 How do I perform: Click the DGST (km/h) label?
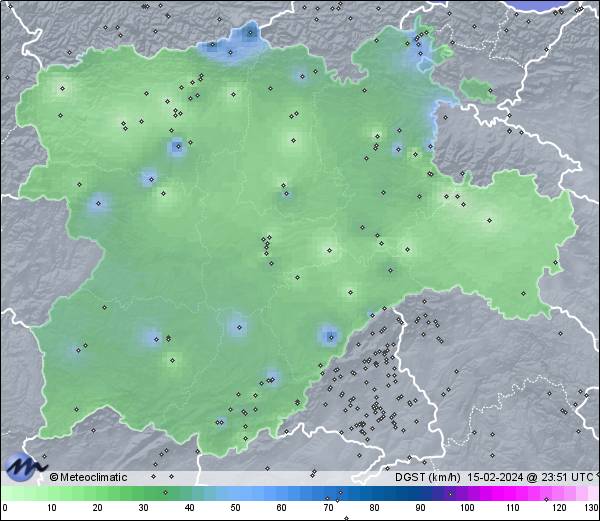pyautogui.click(x=428, y=477)
